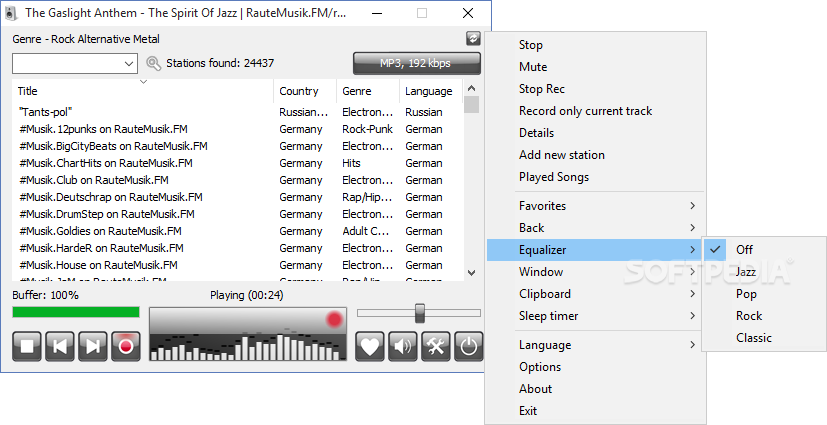
Task: Select #Musik.BigCityBeats on RauteMusik.FM
Action: (x=238, y=146)
